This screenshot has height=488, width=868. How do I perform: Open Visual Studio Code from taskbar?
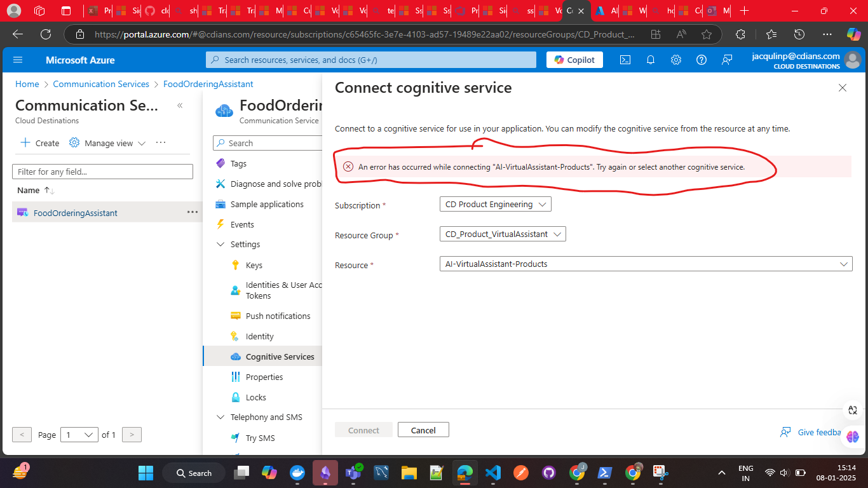tap(492, 473)
